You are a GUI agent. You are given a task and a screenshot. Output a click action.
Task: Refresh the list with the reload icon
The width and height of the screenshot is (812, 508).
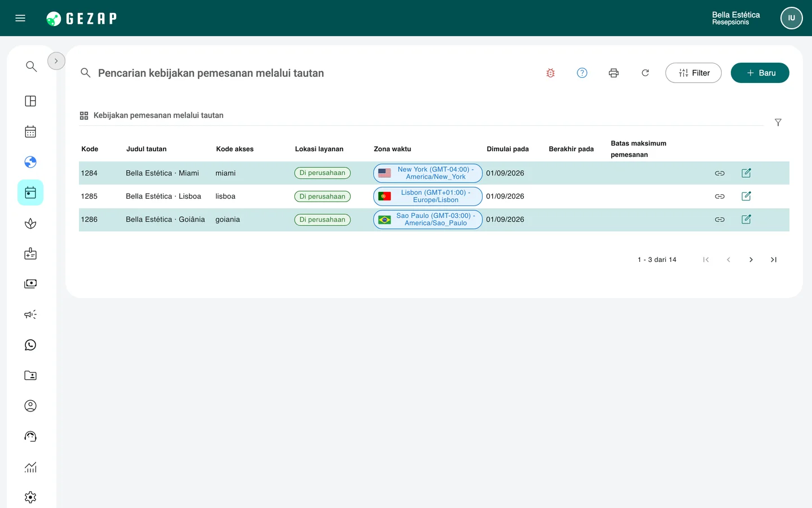tap(645, 73)
